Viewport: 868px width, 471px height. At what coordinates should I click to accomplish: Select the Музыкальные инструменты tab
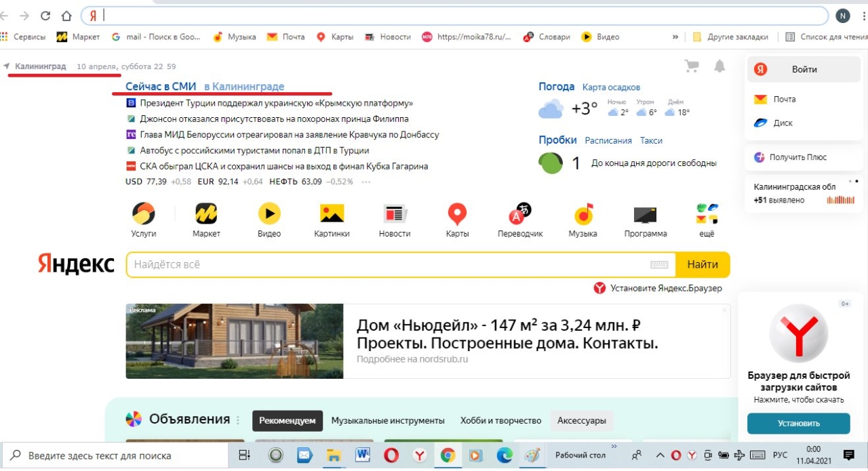coord(388,421)
